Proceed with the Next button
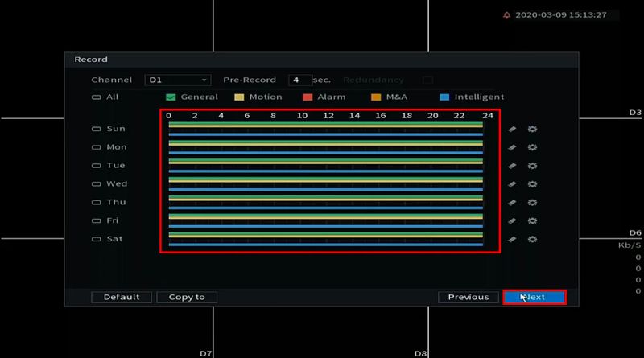This screenshot has height=358, width=644. (x=535, y=297)
